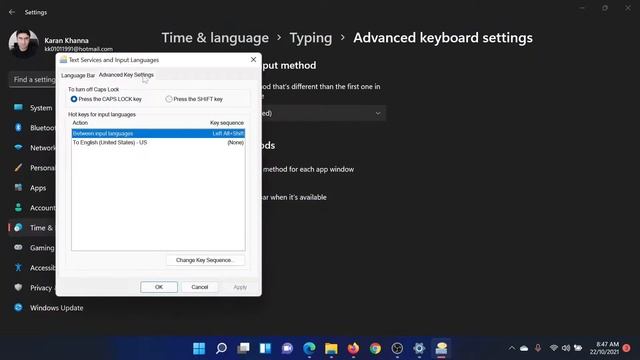The height and width of the screenshot is (360, 640).
Task: Close the Text Services and Input Languages dialog
Action: pos(253,60)
